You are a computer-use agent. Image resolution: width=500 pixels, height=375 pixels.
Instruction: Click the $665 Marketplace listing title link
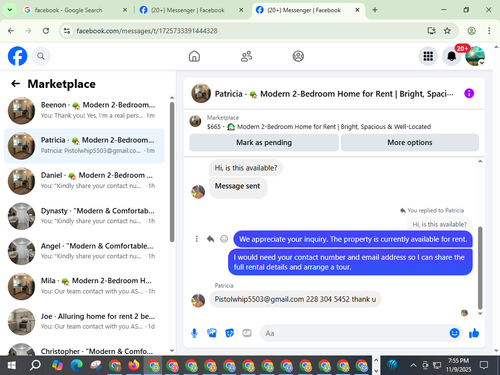point(319,127)
